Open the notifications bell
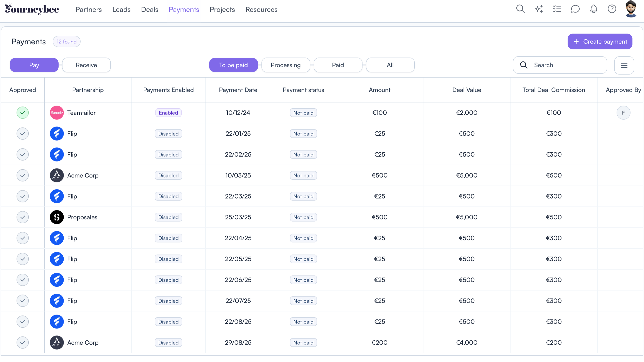Screen dimensions: 644x362 pyautogui.click(x=593, y=9)
